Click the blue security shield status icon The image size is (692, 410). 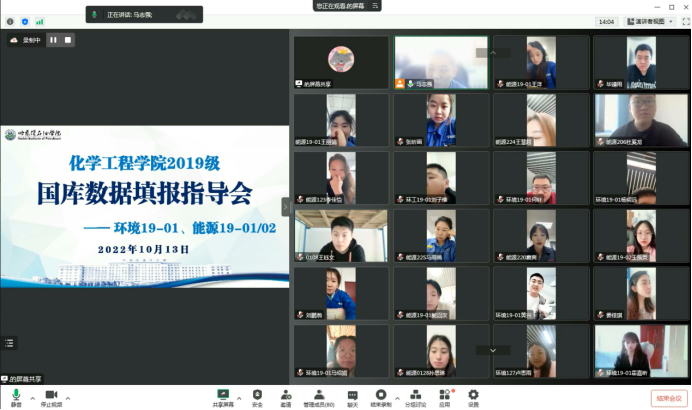pos(25,22)
